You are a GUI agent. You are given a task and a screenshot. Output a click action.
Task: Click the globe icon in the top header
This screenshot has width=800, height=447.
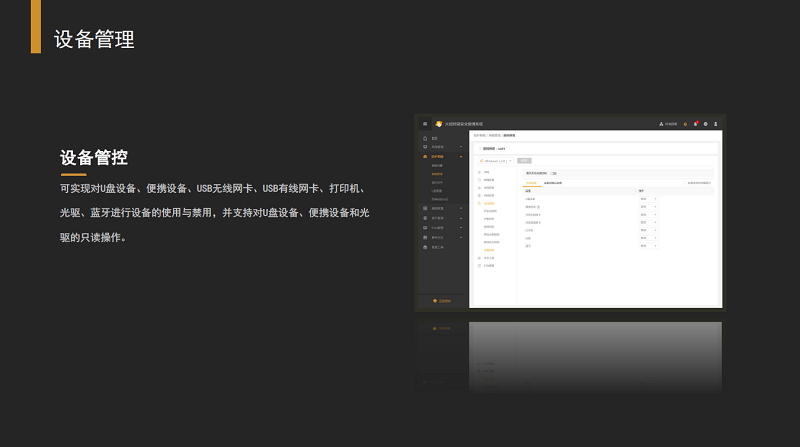(705, 124)
